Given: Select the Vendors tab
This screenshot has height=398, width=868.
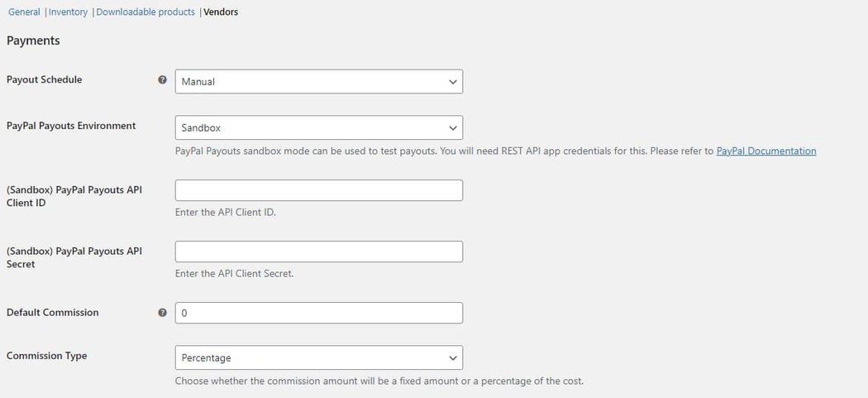Looking at the screenshot, I should tap(221, 12).
